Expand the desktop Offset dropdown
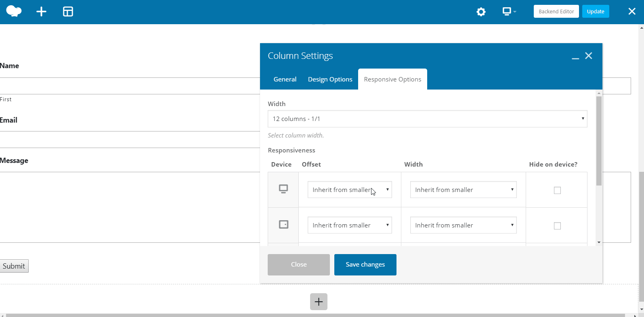Screen dimensions: 644x317 click(x=350, y=190)
